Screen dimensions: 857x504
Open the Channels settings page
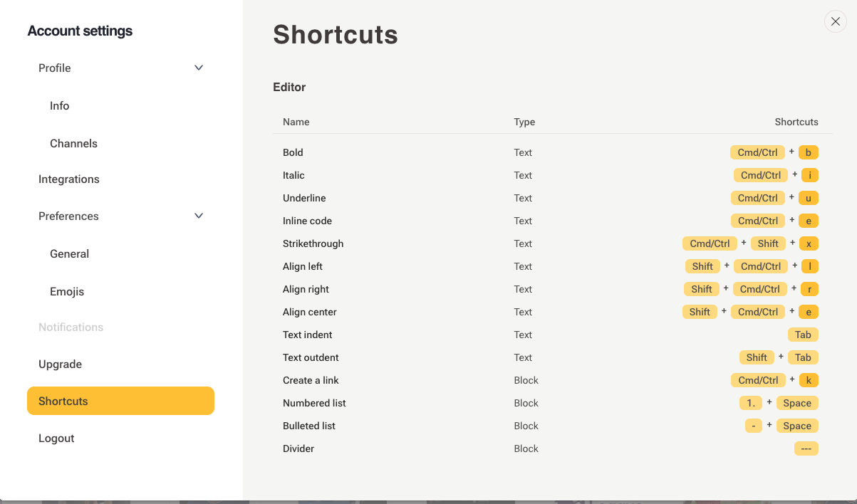[x=73, y=143]
